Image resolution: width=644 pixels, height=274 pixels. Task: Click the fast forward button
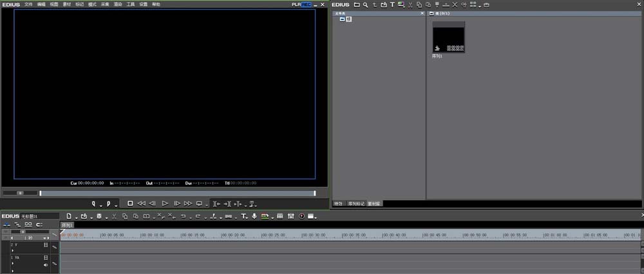point(188,203)
